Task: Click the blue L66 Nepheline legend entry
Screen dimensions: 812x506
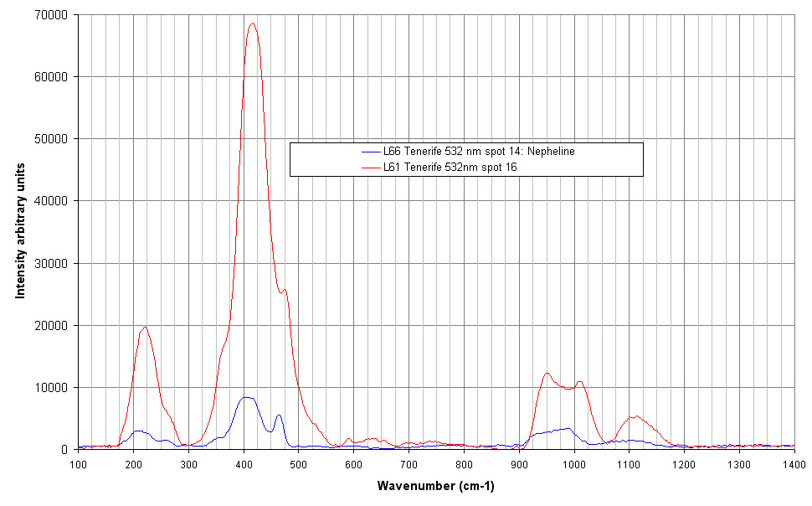Action: tap(479, 152)
